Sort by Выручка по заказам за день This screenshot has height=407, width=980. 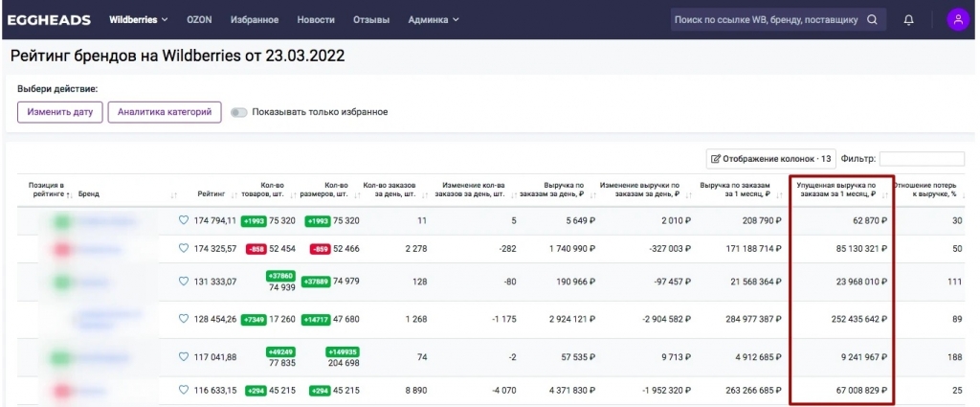pos(591,195)
